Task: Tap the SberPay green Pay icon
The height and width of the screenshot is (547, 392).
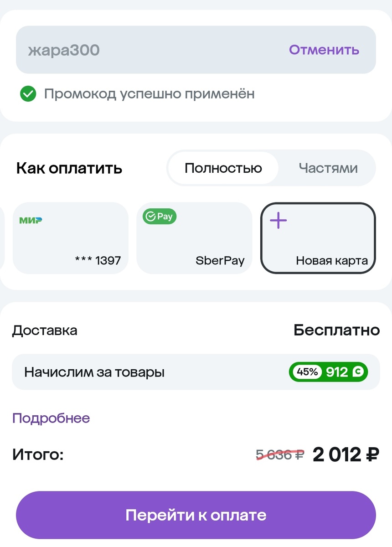Action: point(159,216)
